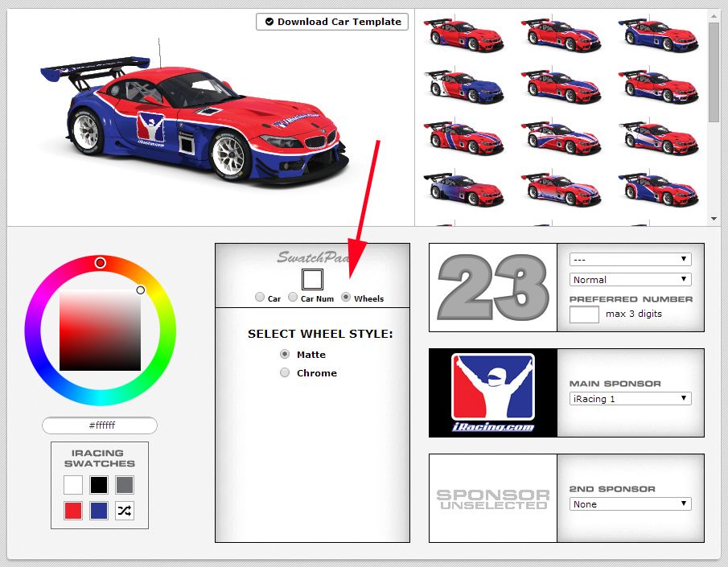Expand the 2nd Sponsor None dropdown
The image size is (728, 567).
630,503
